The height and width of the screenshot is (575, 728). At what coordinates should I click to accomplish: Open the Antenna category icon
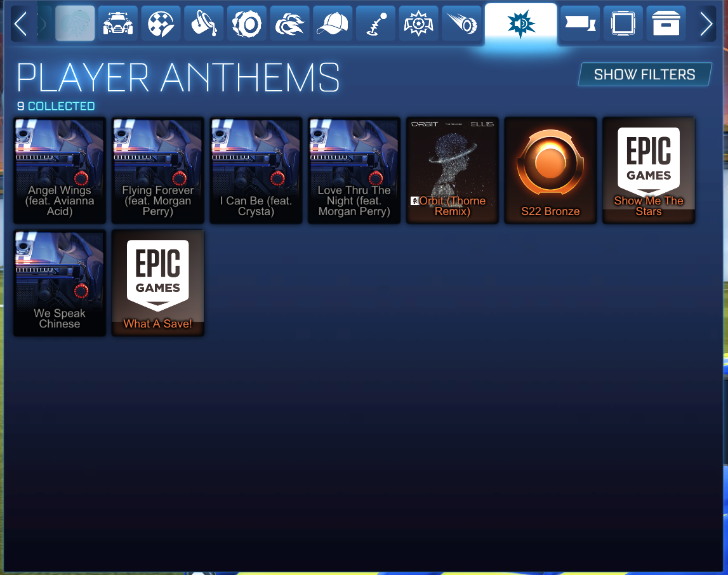[x=375, y=23]
